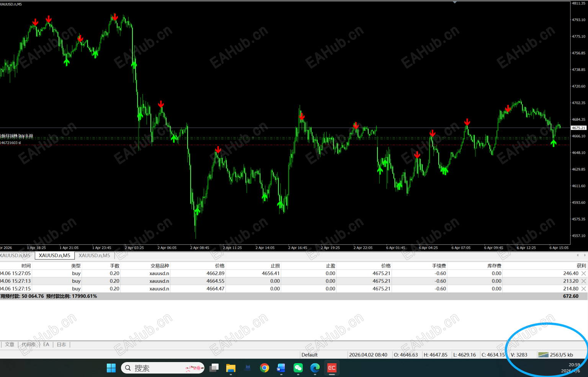This screenshot has height=377, width=588.
Task: Click the connection status bars icon
Action: pyautogui.click(x=543, y=355)
